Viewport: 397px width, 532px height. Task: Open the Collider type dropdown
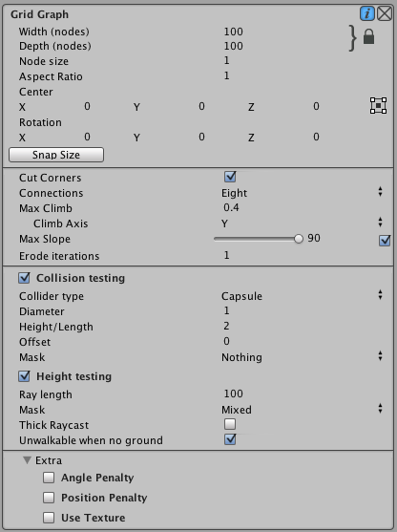pyautogui.click(x=302, y=296)
